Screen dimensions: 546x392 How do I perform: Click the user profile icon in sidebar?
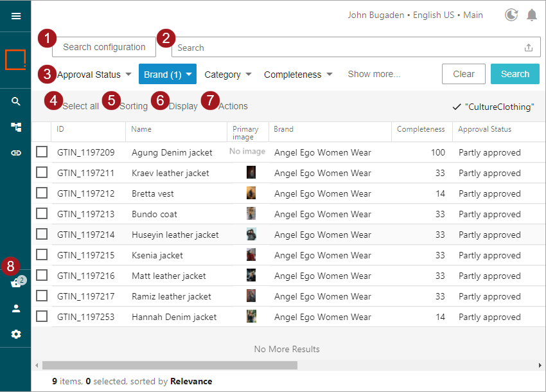pyautogui.click(x=16, y=308)
